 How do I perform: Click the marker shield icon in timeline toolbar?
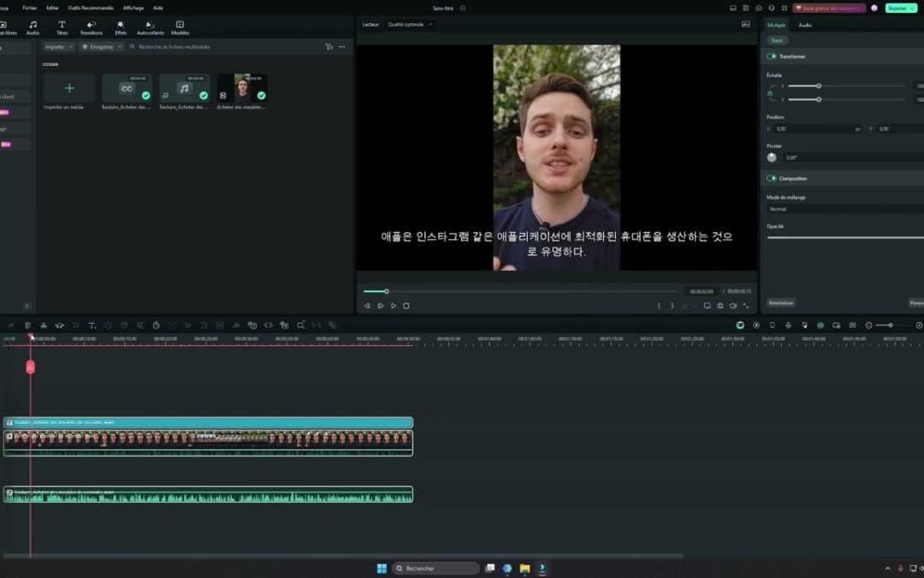point(773,325)
